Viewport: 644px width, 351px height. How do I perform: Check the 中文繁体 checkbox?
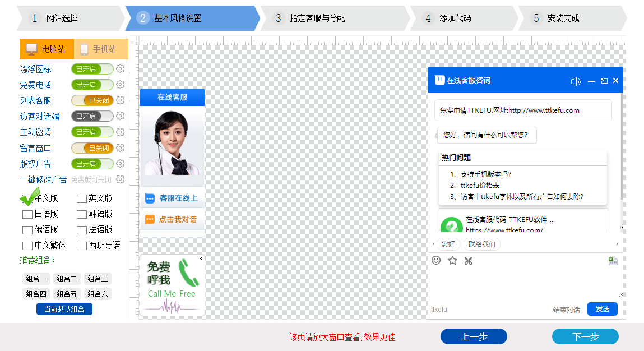click(27, 246)
